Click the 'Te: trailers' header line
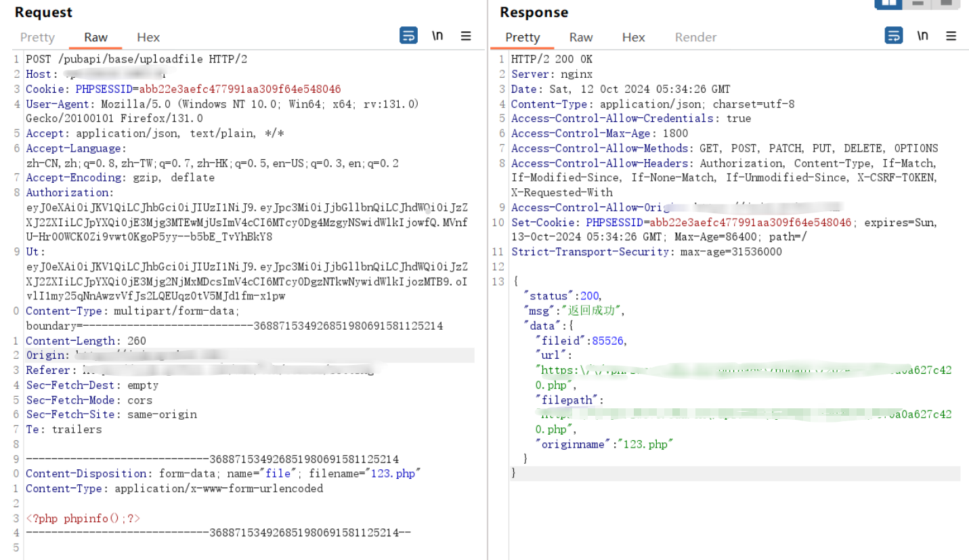This screenshot has height=560, width=969. pos(64,430)
